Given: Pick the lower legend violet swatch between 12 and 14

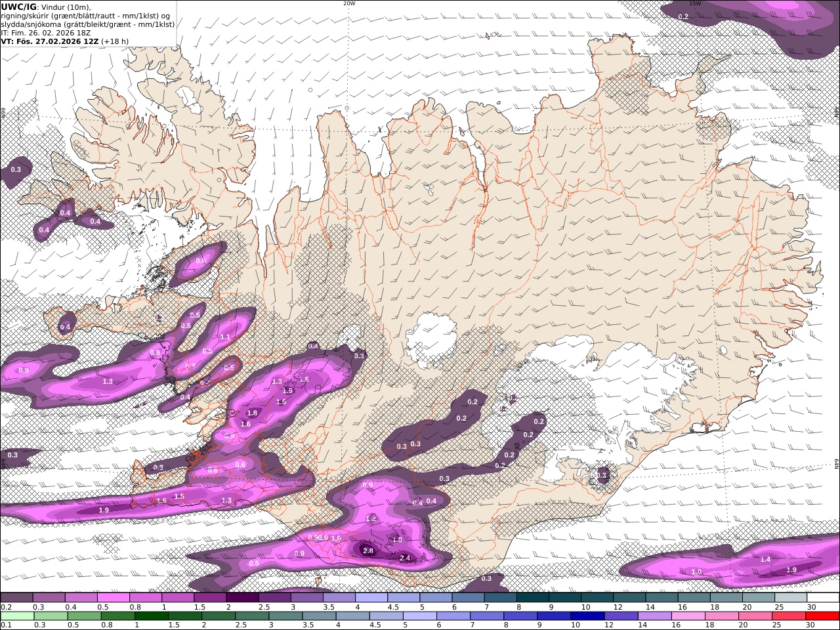Looking at the screenshot, I should [621, 616].
